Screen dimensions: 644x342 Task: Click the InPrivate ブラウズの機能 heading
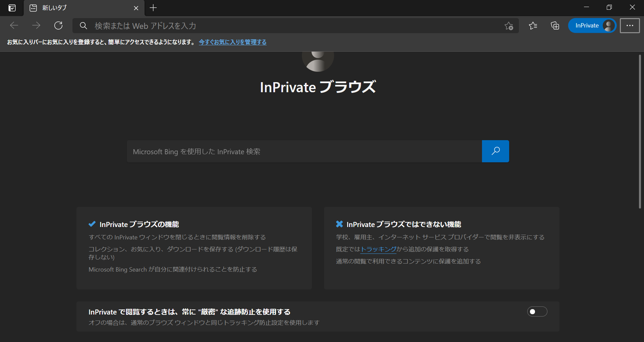[x=139, y=224]
